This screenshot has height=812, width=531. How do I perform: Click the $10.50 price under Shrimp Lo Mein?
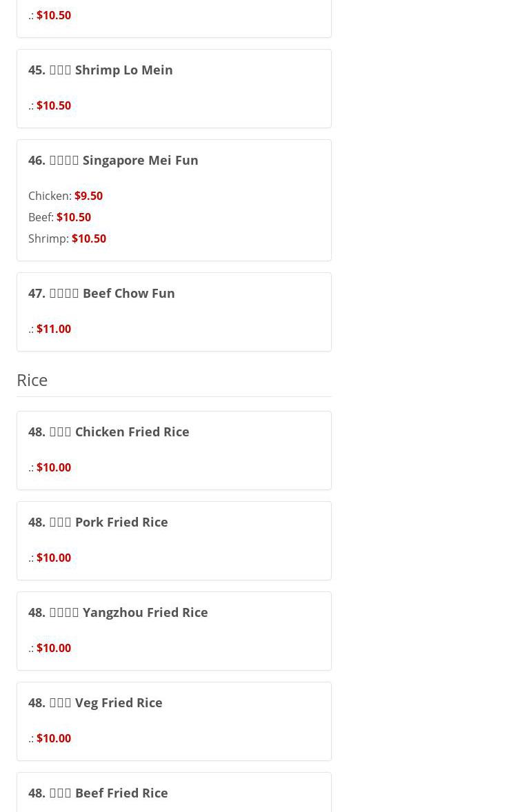(x=53, y=105)
